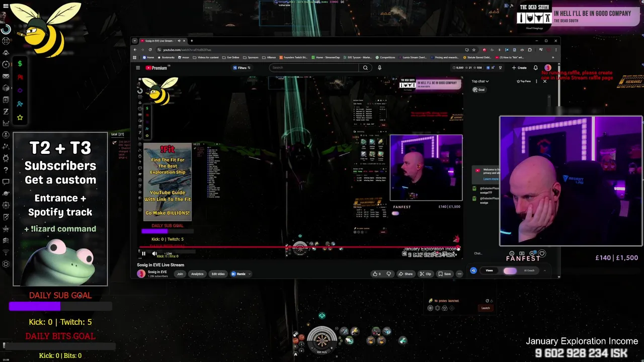Expand the Remix dropdown arrow
The image size is (644, 362).
pos(249,274)
